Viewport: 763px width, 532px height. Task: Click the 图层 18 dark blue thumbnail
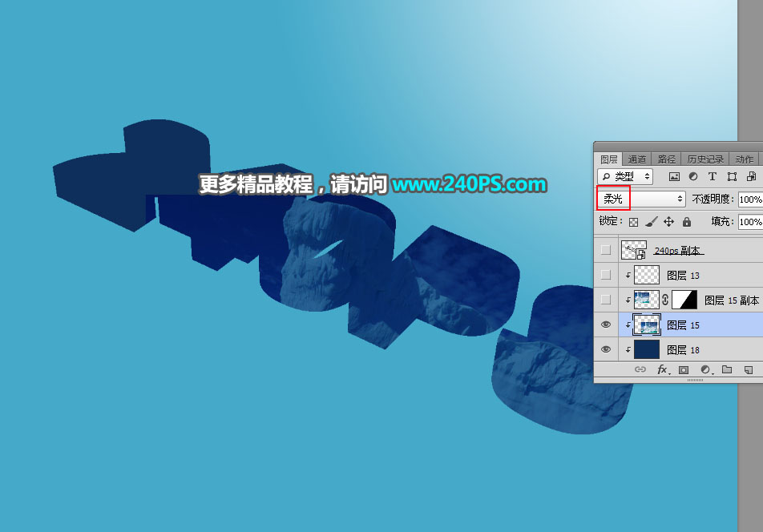(x=647, y=349)
